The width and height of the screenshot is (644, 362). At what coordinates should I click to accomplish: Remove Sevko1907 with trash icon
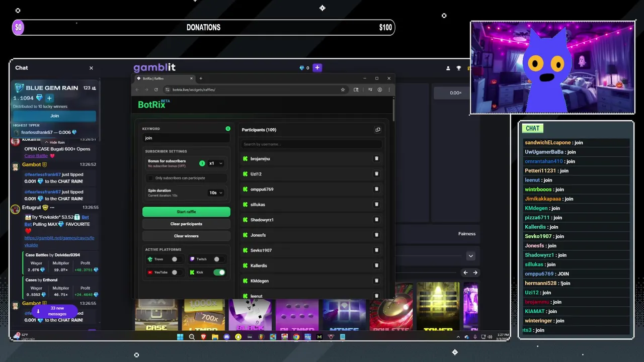[x=376, y=250]
